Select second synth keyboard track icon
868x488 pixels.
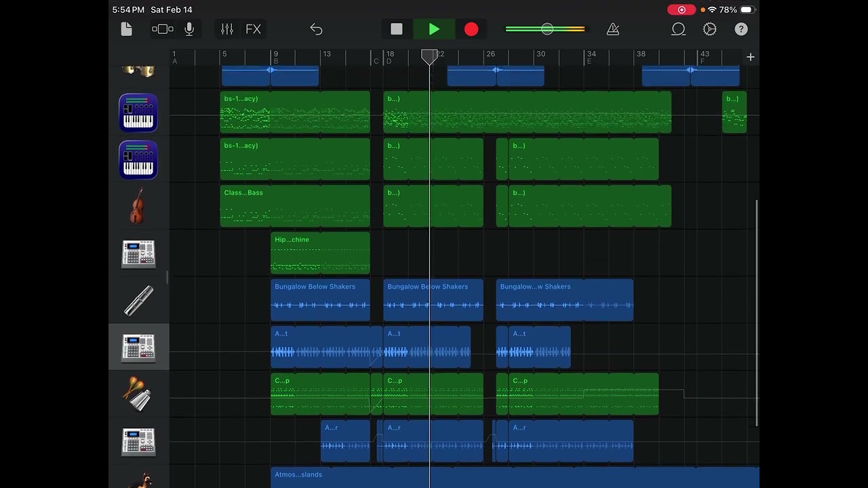coord(138,159)
